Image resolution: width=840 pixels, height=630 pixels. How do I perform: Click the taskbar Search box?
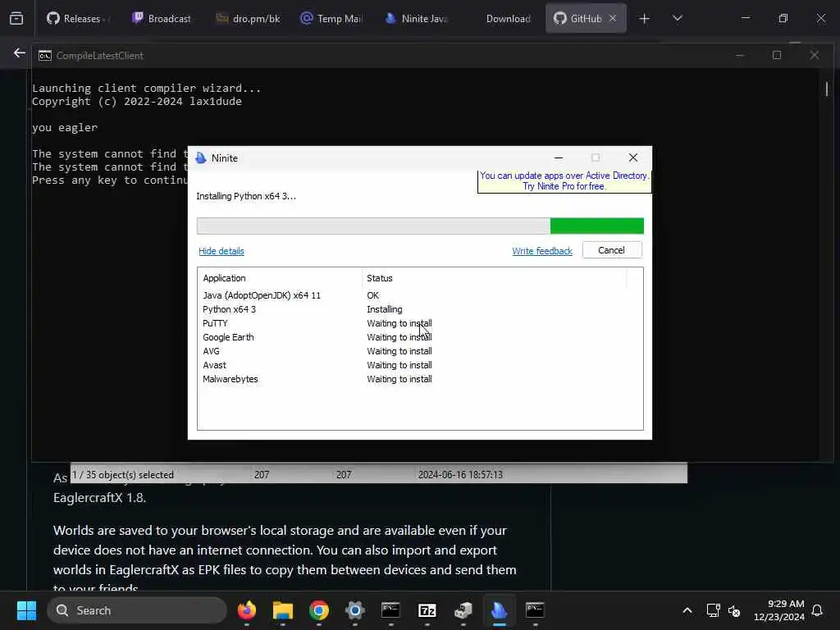137,610
